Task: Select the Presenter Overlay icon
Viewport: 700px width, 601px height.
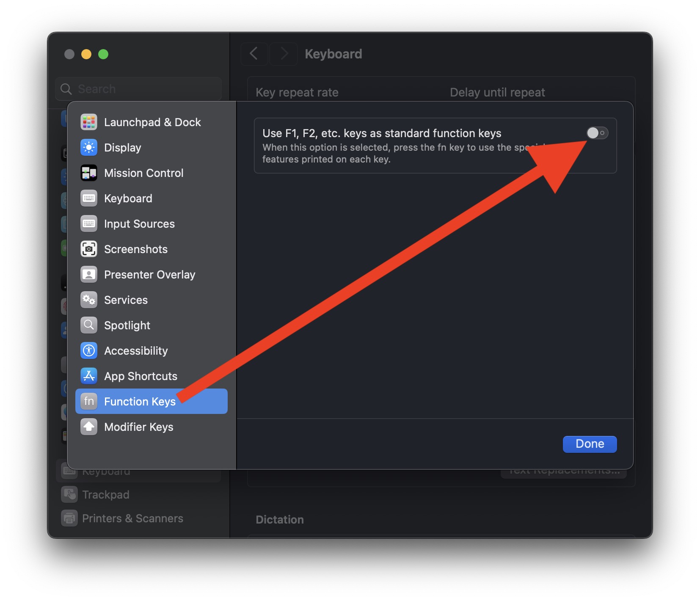Action: (89, 274)
